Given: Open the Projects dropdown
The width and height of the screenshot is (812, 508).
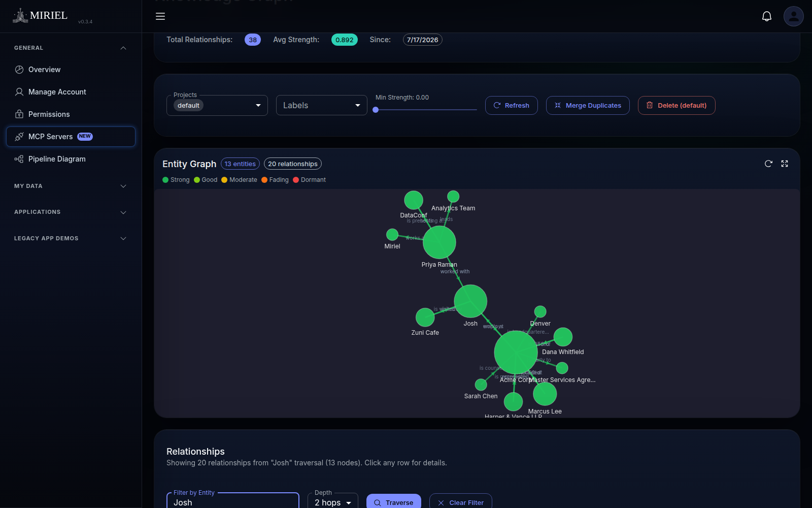Looking at the screenshot, I should coord(217,105).
